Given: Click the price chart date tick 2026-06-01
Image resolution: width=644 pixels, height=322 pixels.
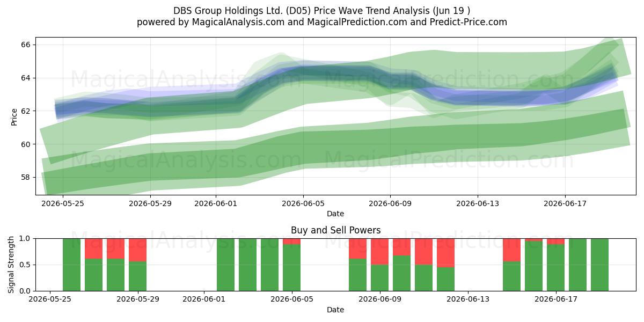Looking at the screenshot, I should [x=216, y=203].
